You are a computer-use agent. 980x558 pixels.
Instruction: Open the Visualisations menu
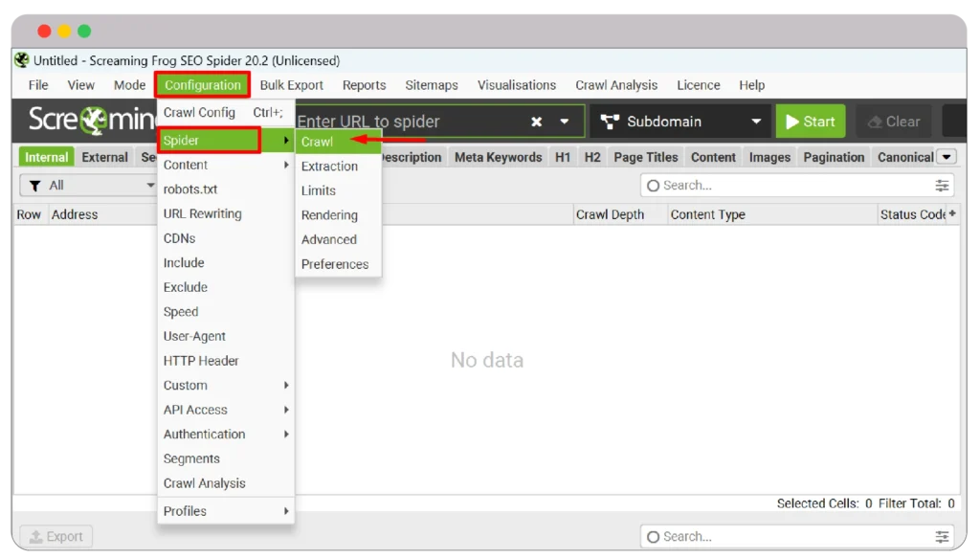point(517,85)
